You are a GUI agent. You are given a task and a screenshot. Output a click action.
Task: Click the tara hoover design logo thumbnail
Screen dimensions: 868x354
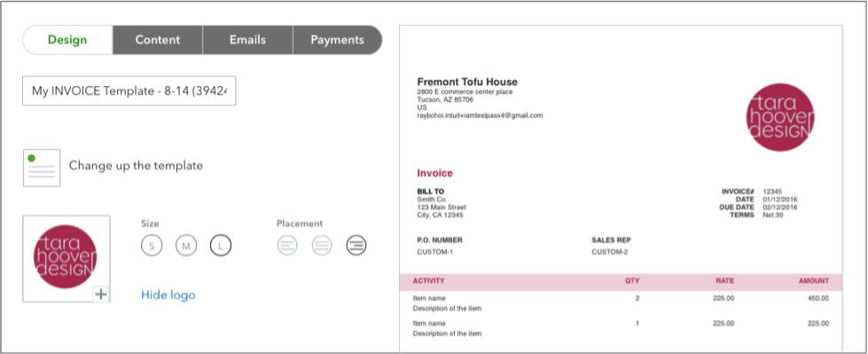click(x=66, y=259)
